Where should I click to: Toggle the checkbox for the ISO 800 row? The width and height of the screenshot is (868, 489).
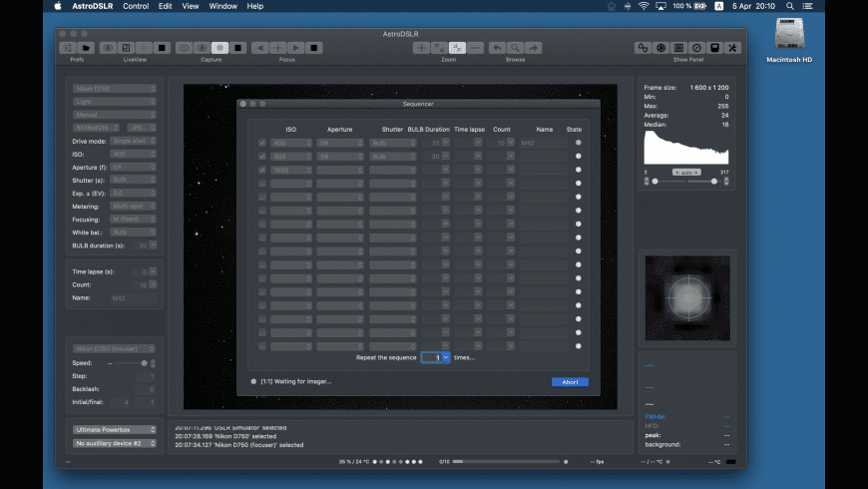pyautogui.click(x=262, y=157)
